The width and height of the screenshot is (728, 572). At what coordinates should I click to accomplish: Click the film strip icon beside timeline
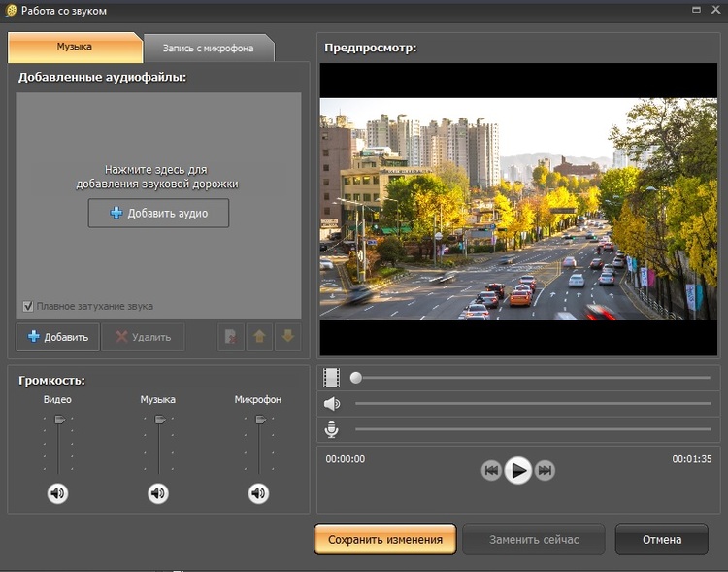[x=332, y=377]
